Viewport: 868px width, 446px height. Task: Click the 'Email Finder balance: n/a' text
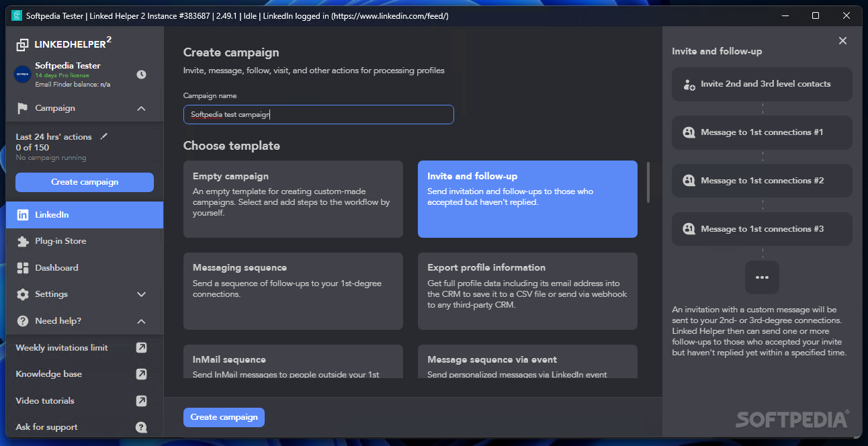(73, 85)
